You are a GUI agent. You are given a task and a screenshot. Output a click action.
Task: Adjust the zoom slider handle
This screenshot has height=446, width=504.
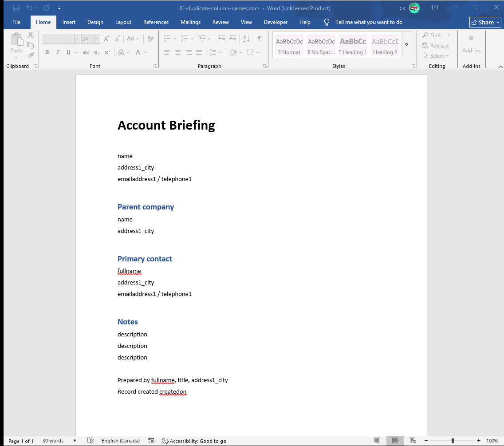point(453,441)
